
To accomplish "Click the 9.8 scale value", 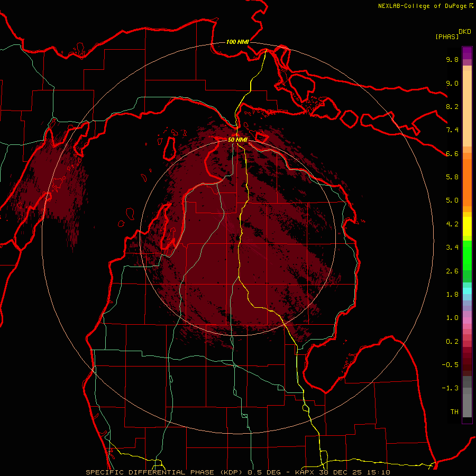I will (x=452, y=59).
